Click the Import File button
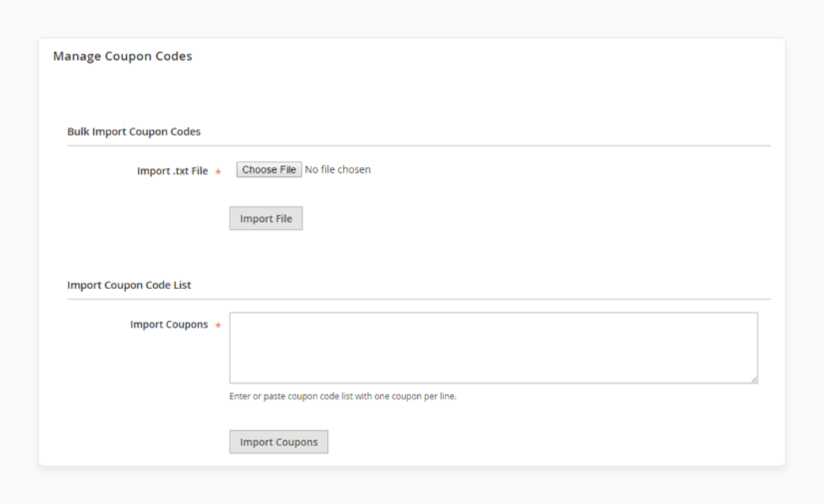The width and height of the screenshot is (824, 504). (x=266, y=218)
